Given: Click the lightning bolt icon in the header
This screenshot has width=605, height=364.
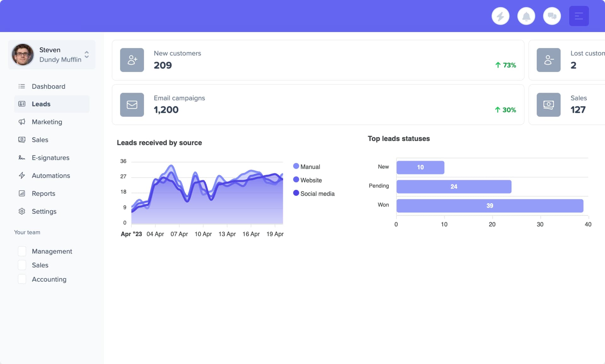Looking at the screenshot, I should click(500, 16).
